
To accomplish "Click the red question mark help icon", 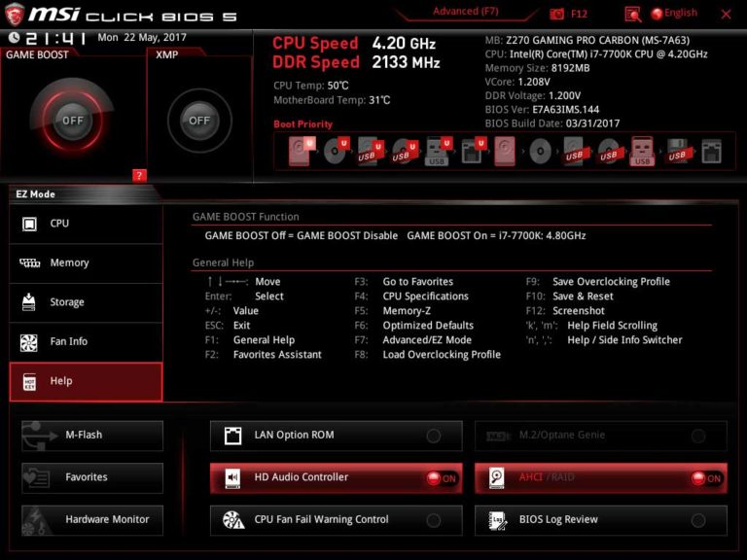I will click(139, 175).
